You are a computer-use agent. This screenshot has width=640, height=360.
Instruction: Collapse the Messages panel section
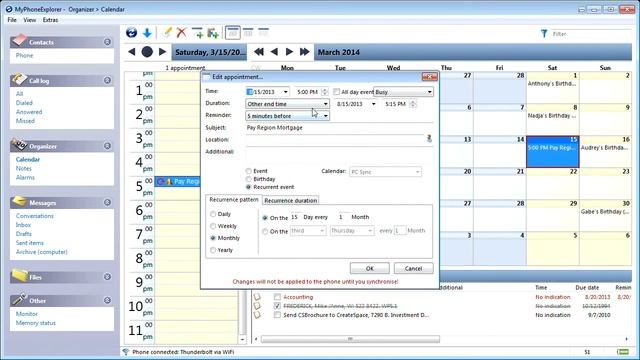click(107, 202)
